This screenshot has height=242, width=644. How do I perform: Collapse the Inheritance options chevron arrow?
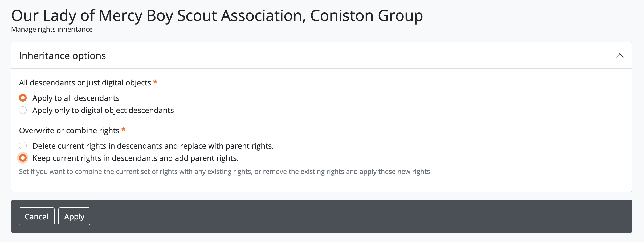619,56
